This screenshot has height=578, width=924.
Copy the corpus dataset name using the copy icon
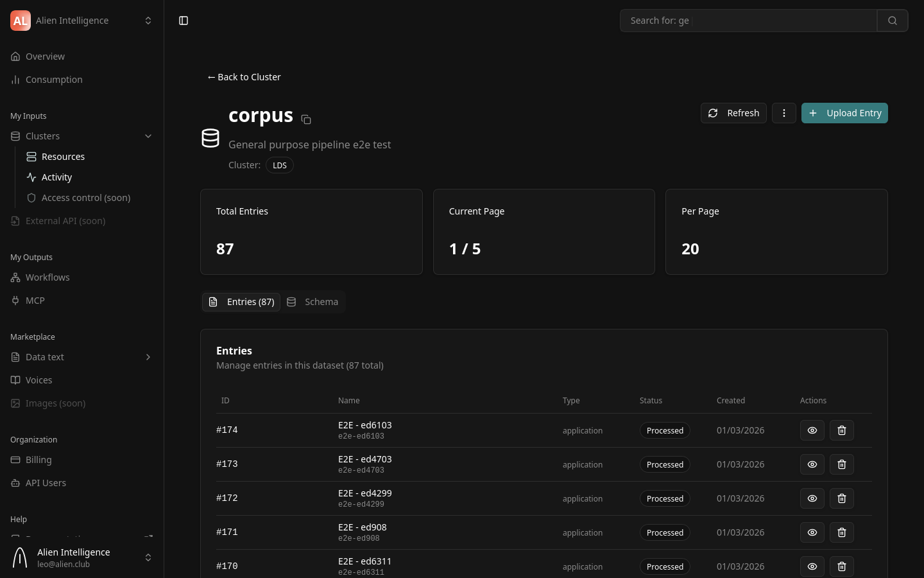(x=306, y=119)
